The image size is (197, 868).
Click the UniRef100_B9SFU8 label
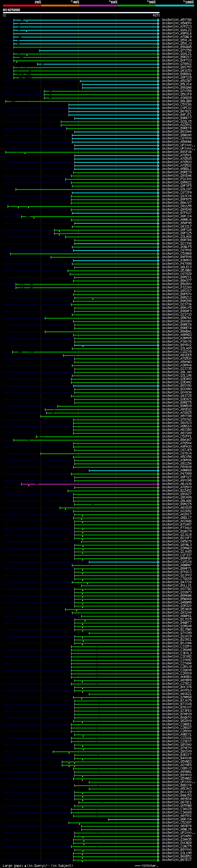[176, 152]
